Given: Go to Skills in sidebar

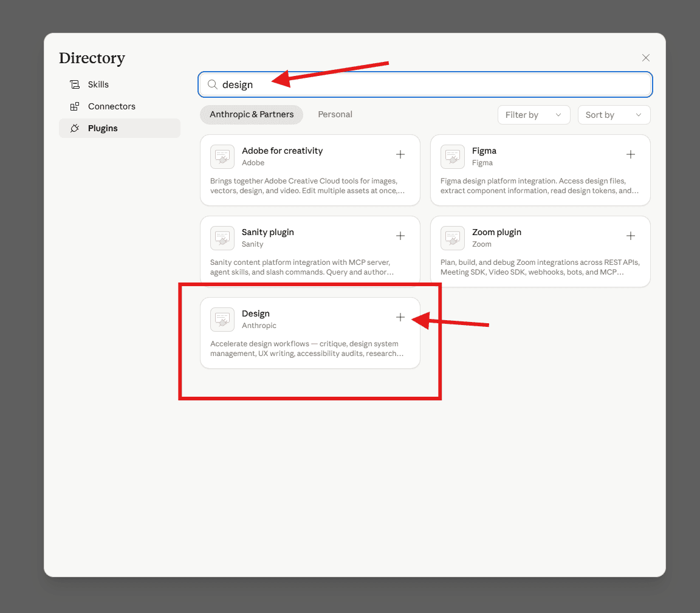Looking at the screenshot, I should click(120, 84).
